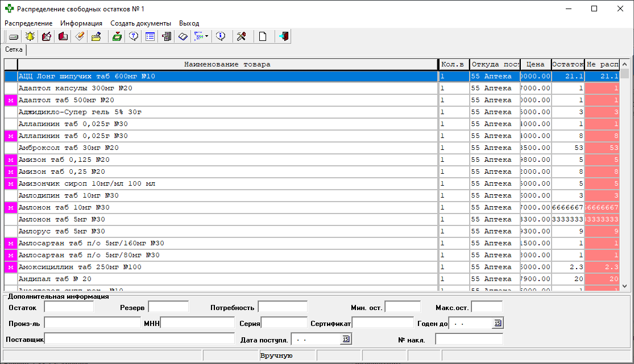Click the Поставщик input field
The image size is (634, 364).
(x=139, y=339)
